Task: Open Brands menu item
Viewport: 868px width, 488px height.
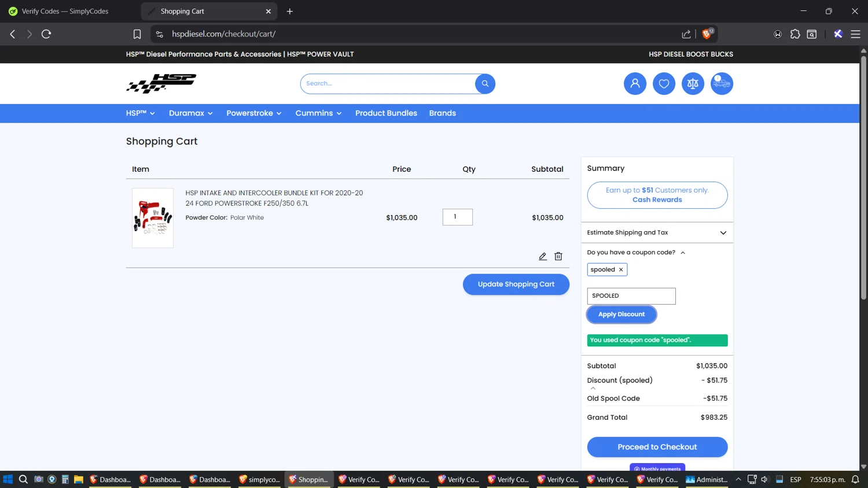Action: tap(443, 113)
